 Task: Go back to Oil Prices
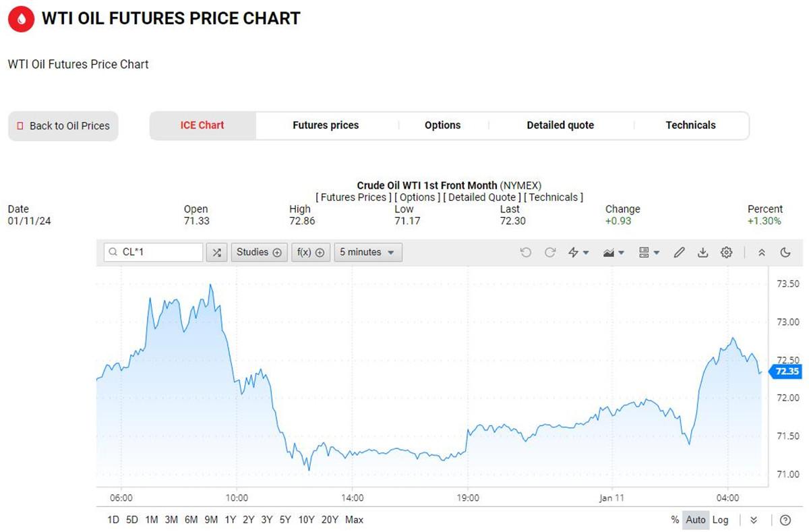(63, 126)
